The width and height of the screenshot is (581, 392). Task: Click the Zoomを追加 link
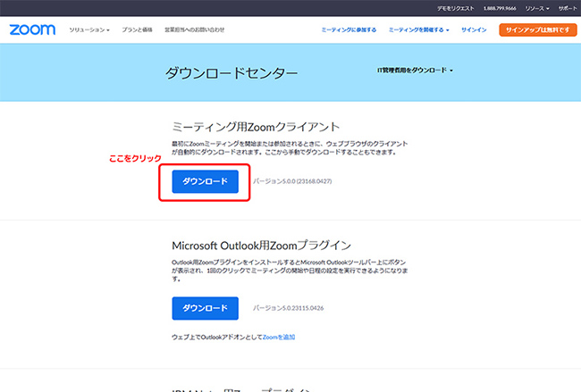click(x=279, y=337)
